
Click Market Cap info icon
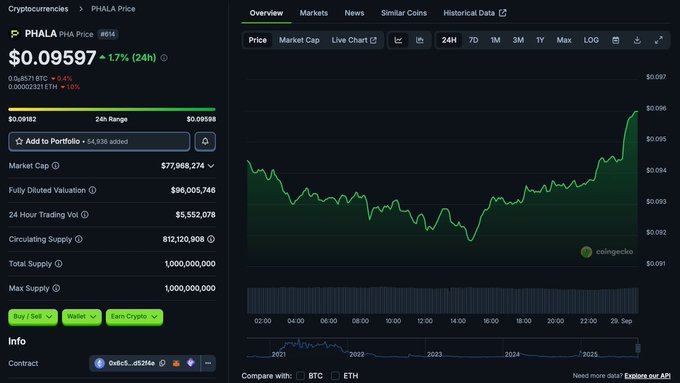click(x=56, y=166)
